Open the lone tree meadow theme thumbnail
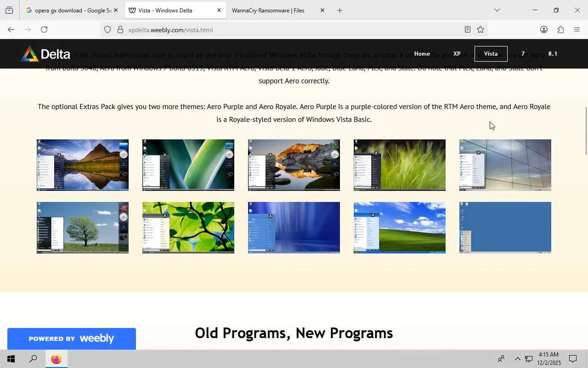588x368 pixels. pyautogui.click(x=83, y=228)
